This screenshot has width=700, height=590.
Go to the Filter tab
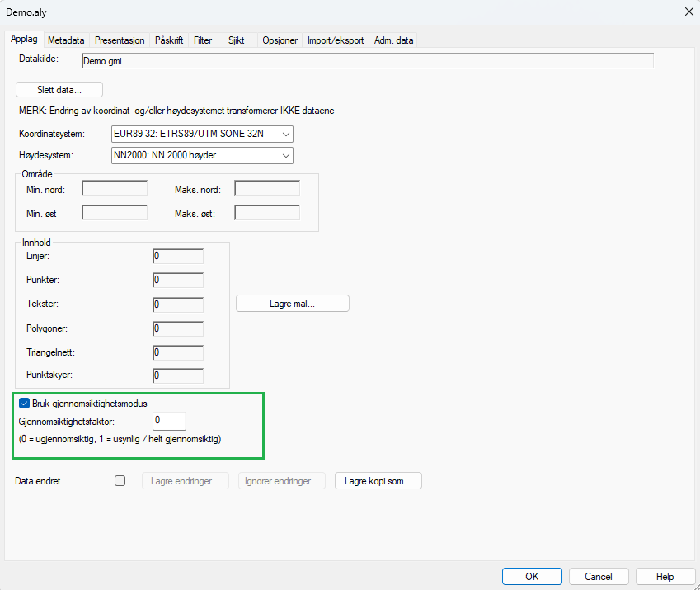click(203, 40)
